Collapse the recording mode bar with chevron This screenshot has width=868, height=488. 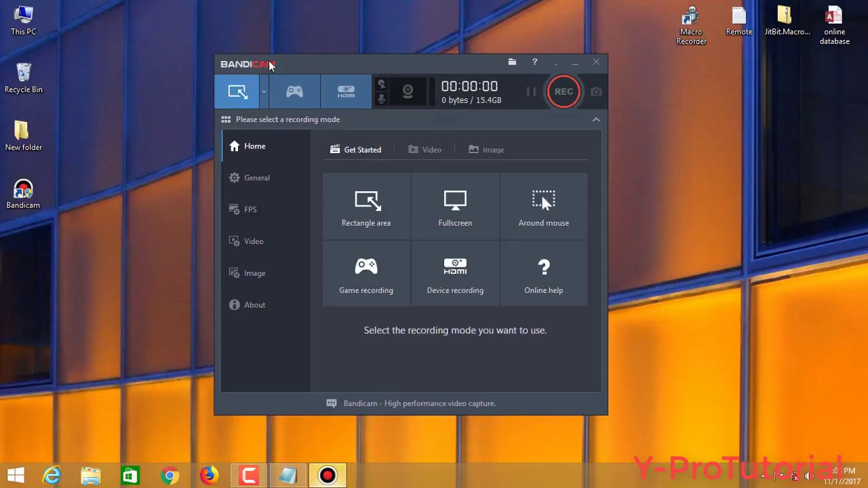coord(596,119)
